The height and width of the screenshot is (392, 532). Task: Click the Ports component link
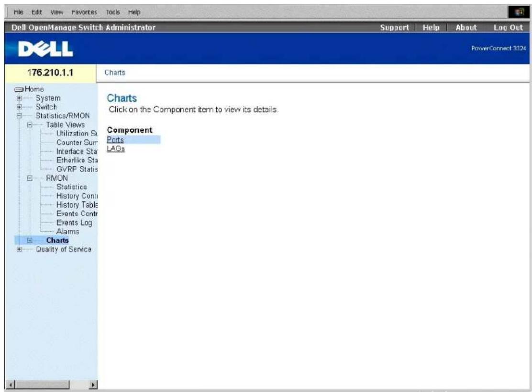[x=115, y=140]
